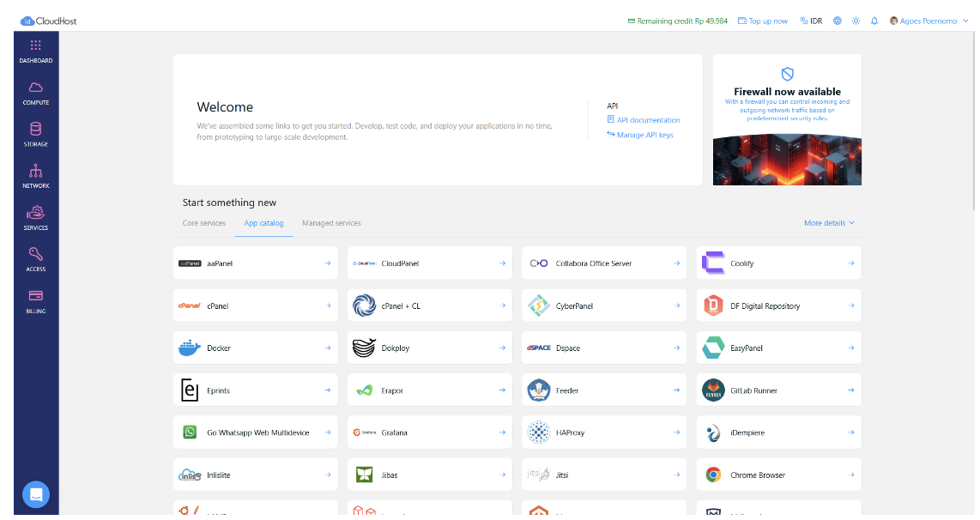Viewport: 980px width, 520px height.
Task: Expand the More details dropdown
Action: pyautogui.click(x=829, y=223)
